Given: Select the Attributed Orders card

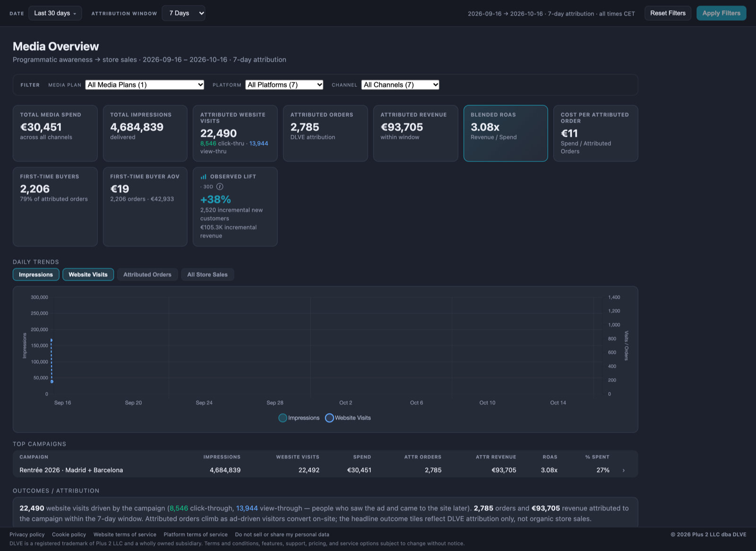Looking at the screenshot, I should coord(325,133).
